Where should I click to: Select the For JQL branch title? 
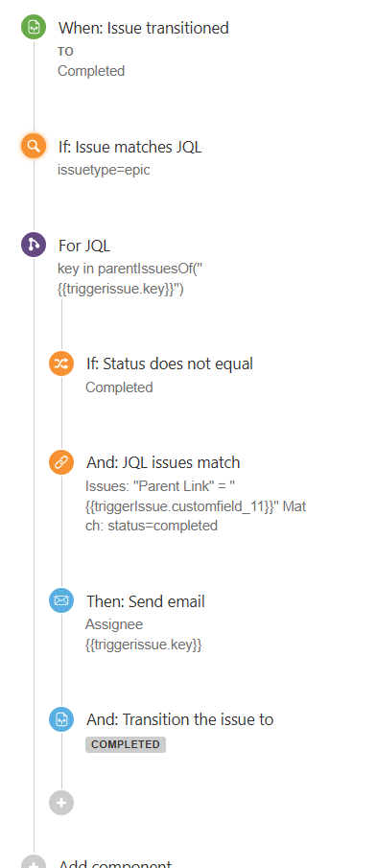84,246
